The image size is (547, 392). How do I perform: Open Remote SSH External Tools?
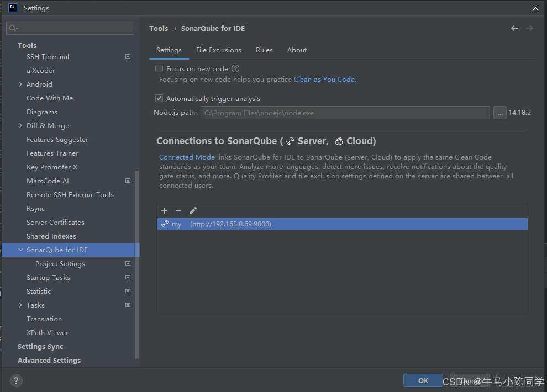[x=70, y=195]
